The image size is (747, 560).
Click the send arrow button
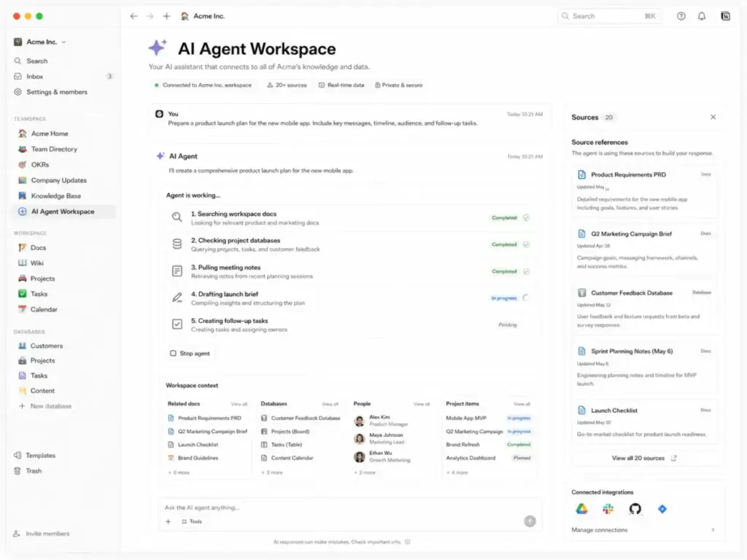530,521
